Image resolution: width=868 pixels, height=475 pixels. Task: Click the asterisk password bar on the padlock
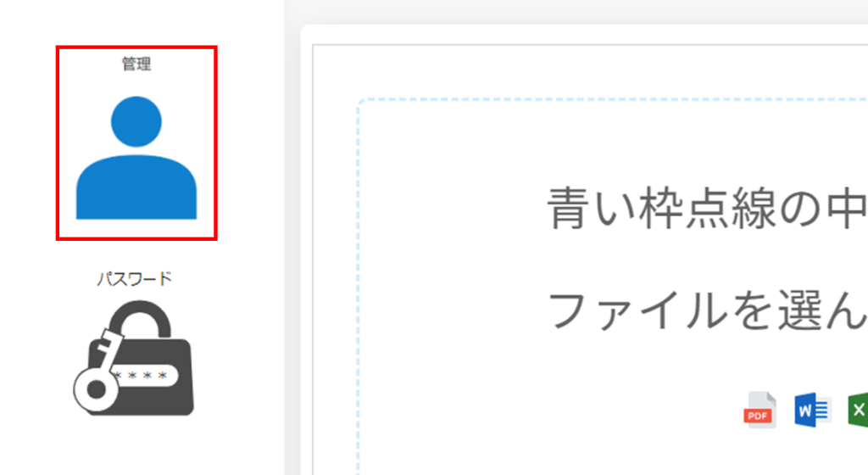pos(145,376)
